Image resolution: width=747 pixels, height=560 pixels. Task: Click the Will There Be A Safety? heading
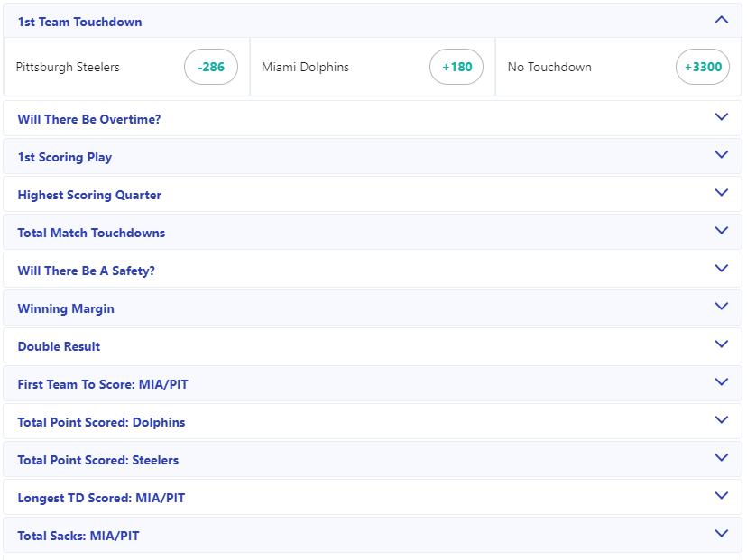[x=87, y=271]
